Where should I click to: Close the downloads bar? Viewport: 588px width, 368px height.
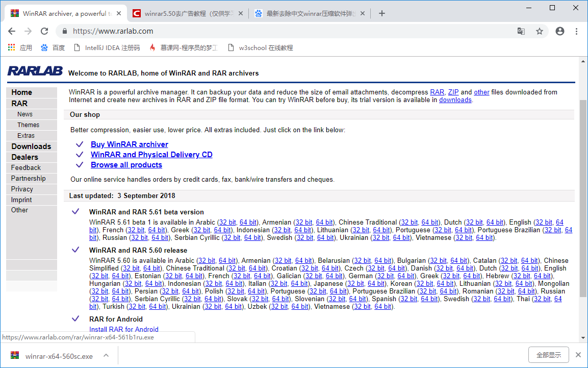pos(578,355)
